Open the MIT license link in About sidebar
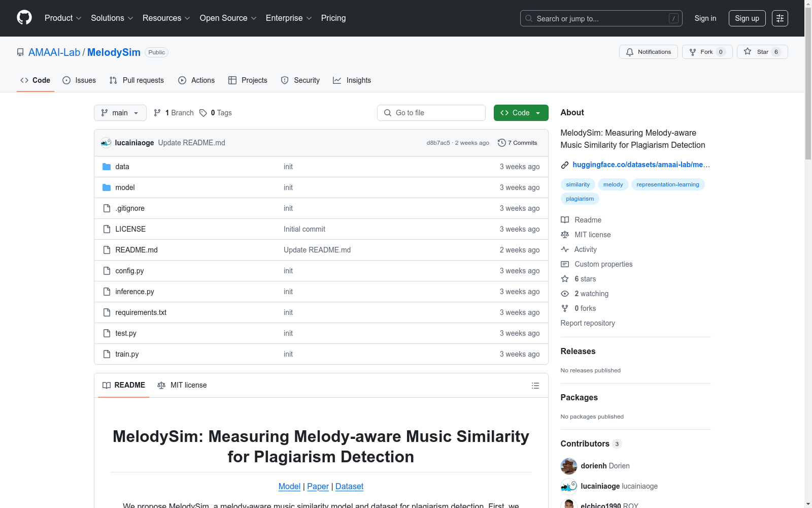Screen dimensions: 812x508 [x=586, y=235]
